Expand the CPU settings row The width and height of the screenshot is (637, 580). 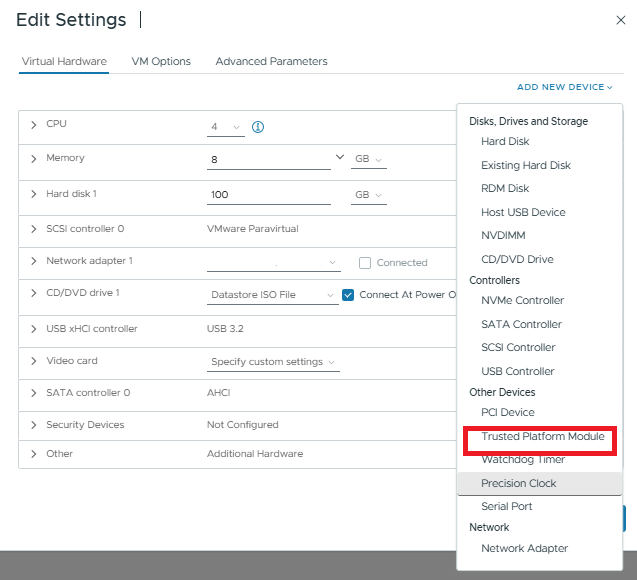[x=33, y=125]
